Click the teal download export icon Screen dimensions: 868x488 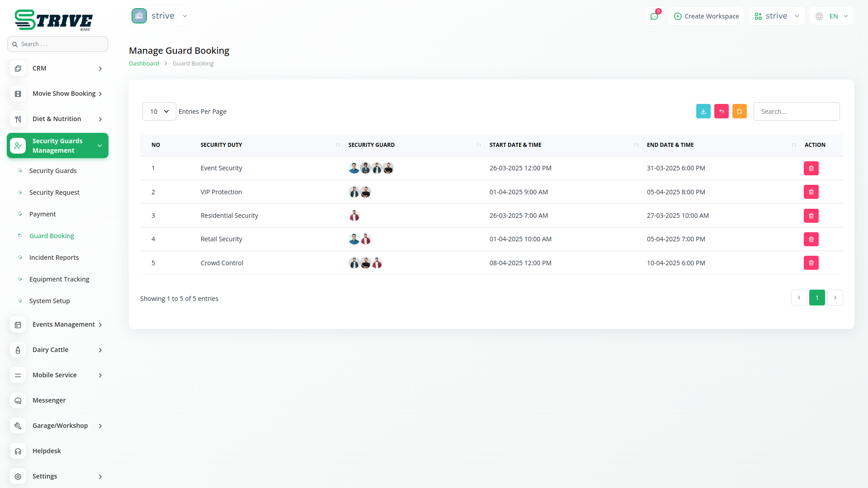[703, 111]
